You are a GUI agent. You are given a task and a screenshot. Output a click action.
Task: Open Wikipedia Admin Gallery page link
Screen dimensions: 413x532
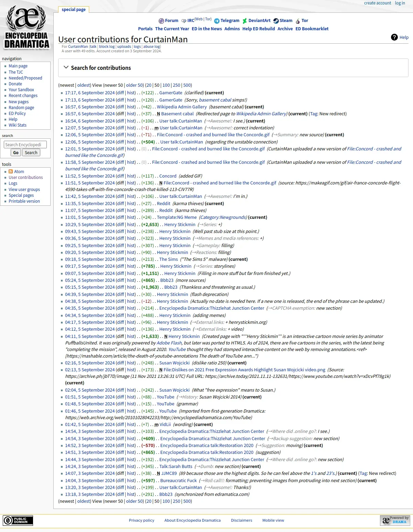click(182, 107)
